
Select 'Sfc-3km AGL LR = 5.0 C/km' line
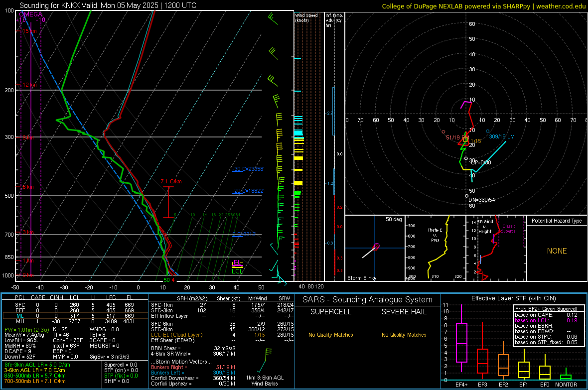[x=37, y=365]
